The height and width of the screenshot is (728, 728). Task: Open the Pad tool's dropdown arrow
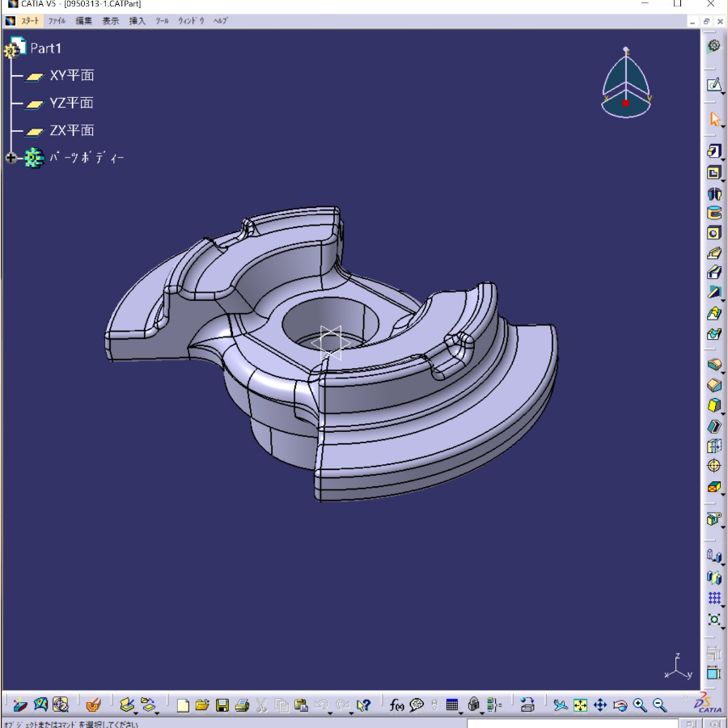724,159
